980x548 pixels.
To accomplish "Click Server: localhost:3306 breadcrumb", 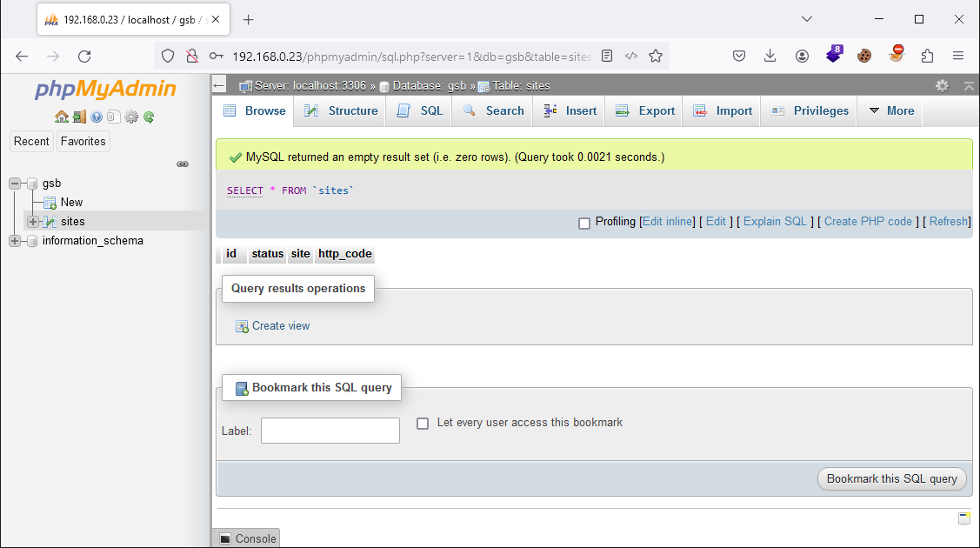I will point(310,85).
